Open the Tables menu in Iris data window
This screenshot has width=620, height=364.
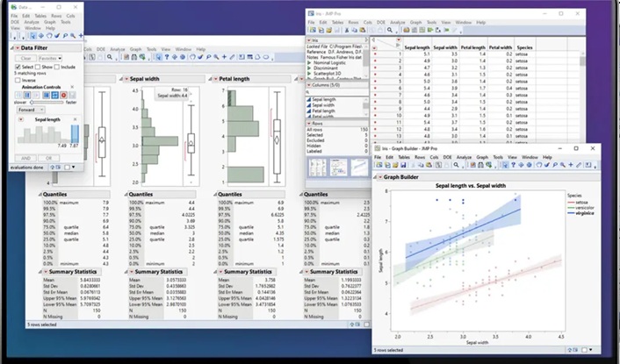coord(336,21)
